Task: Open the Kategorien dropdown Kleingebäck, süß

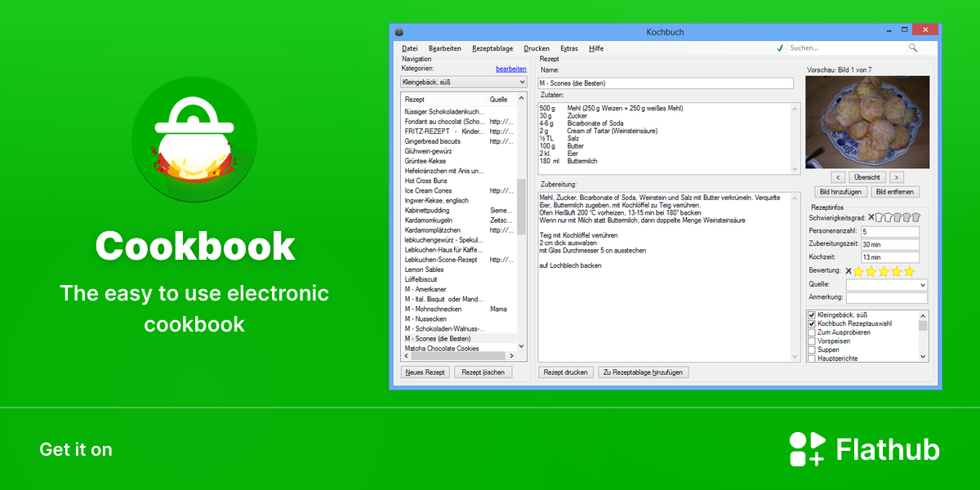Action: point(464,82)
